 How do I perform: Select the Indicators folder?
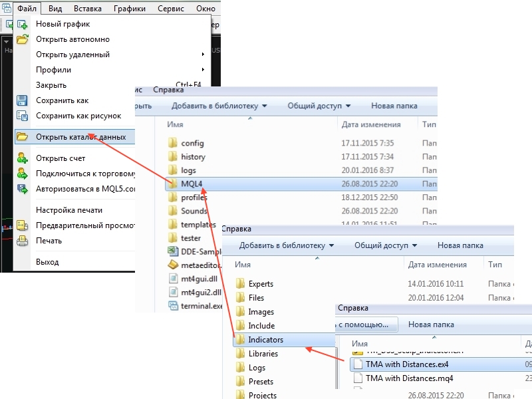click(x=285, y=340)
